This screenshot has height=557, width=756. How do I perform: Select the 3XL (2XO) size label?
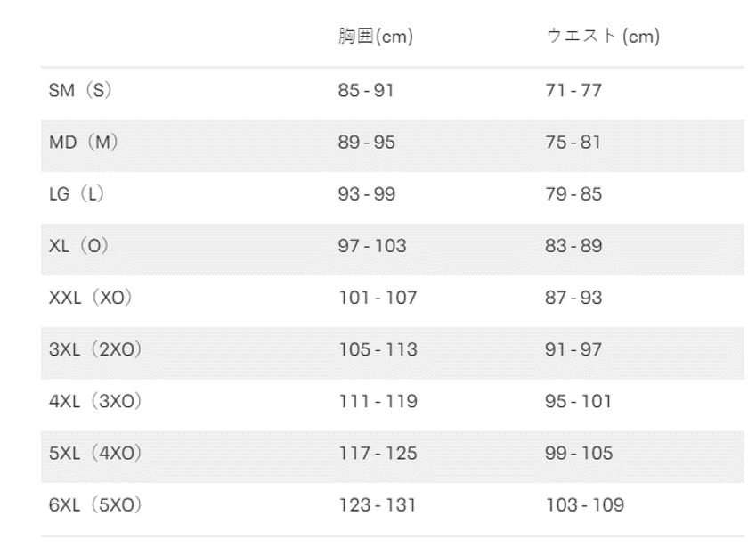(x=98, y=348)
